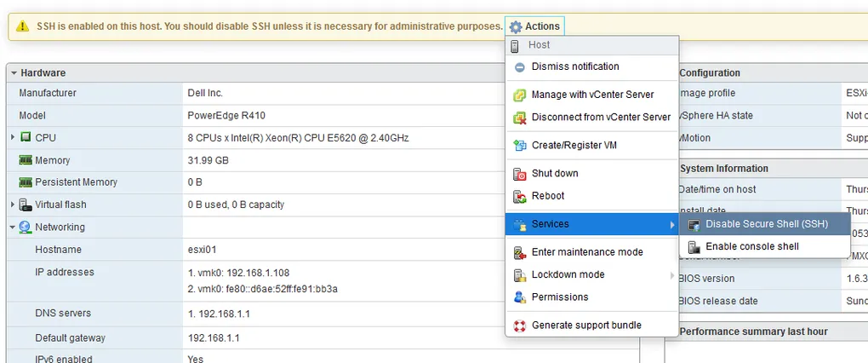The height and width of the screenshot is (363, 868).
Task: Open the Actions dropdown in the warning banner
Action: [534, 26]
